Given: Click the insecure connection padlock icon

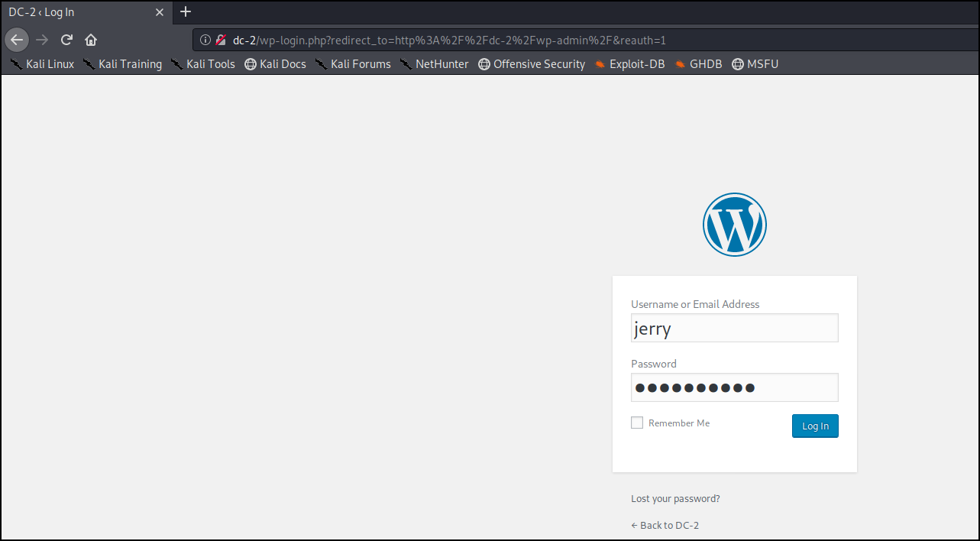Looking at the screenshot, I should 221,40.
